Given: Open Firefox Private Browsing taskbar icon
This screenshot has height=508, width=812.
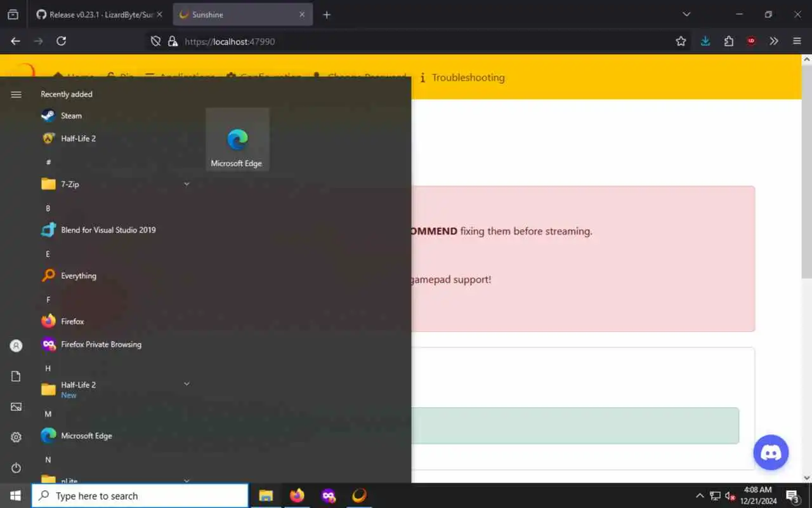Looking at the screenshot, I should 328,496.
